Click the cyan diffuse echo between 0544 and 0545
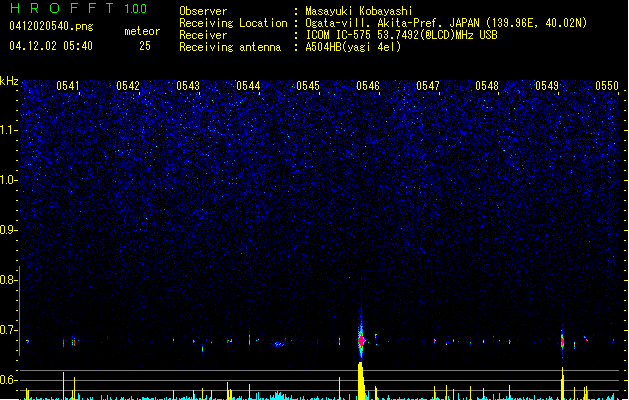Screen dimensions: 629x400 tap(278, 344)
